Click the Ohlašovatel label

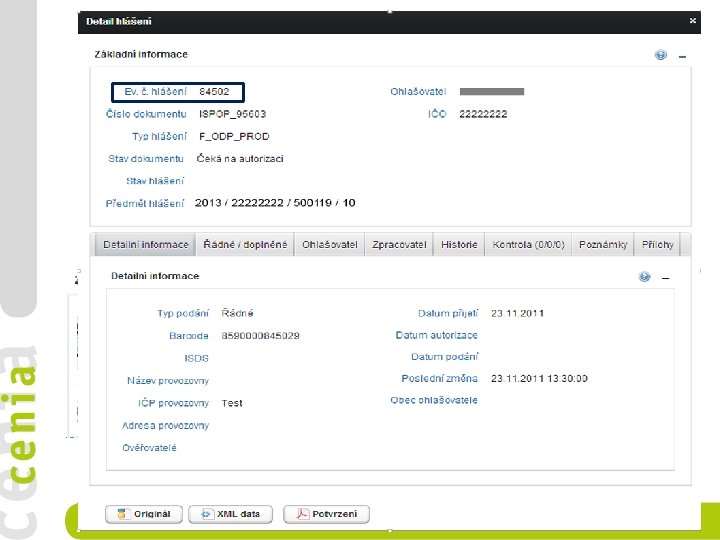tap(418, 91)
